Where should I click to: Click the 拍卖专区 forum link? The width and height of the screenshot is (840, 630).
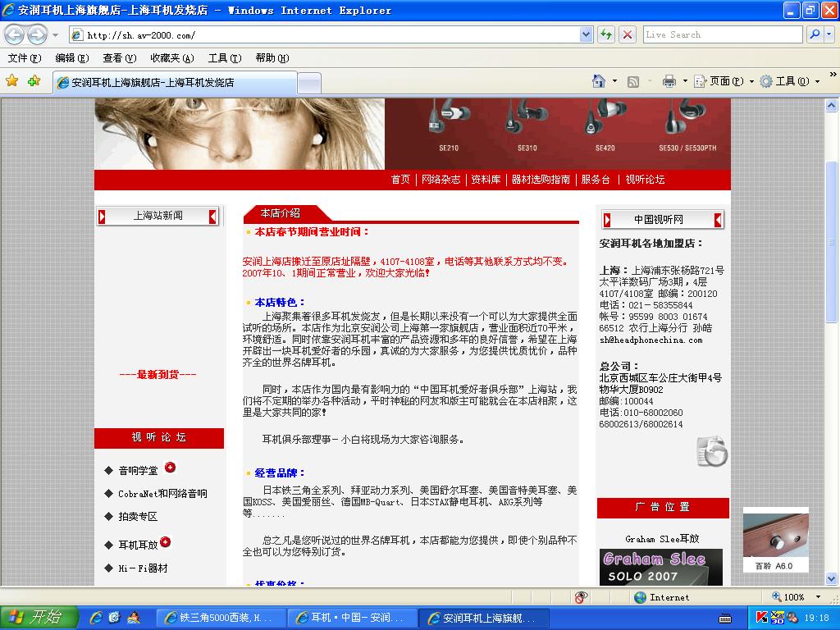click(x=138, y=517)
